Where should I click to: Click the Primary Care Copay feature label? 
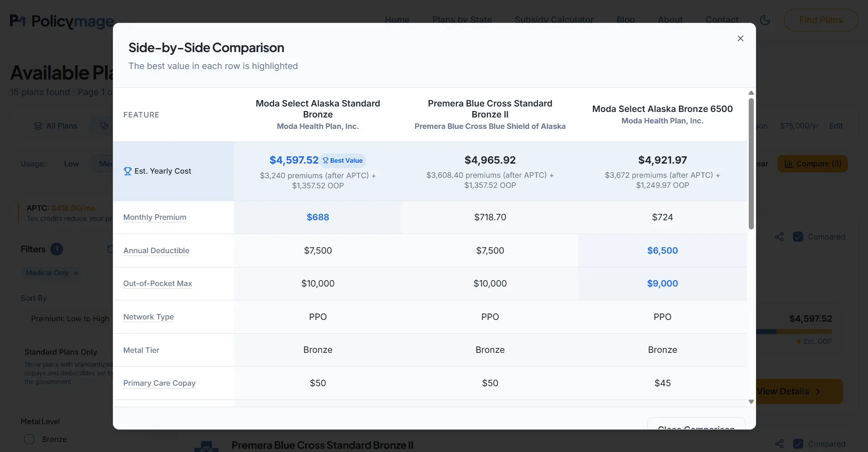(159, 383)
